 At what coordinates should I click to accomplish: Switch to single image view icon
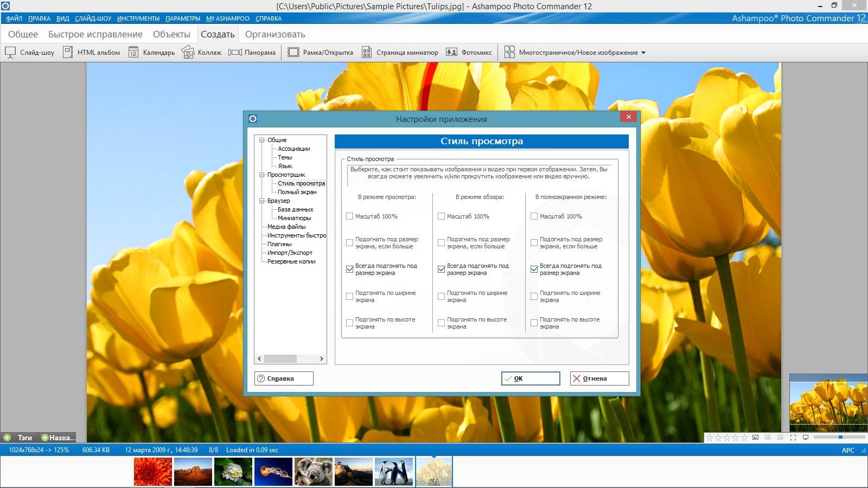[x=755, y=437]
